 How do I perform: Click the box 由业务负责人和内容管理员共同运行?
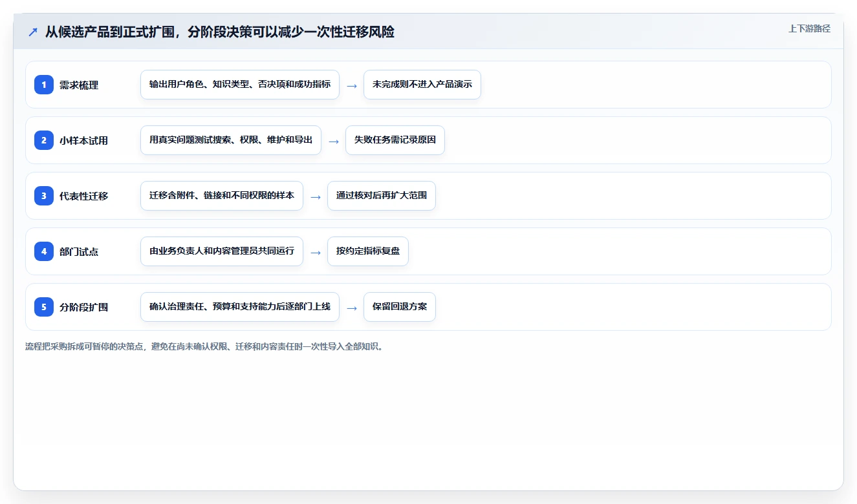222,251
